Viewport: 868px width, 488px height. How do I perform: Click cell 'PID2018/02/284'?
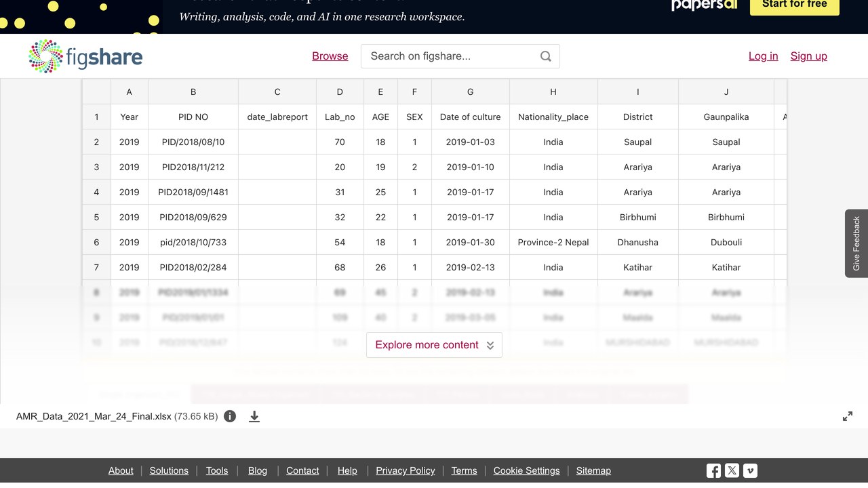click(193, 268)
